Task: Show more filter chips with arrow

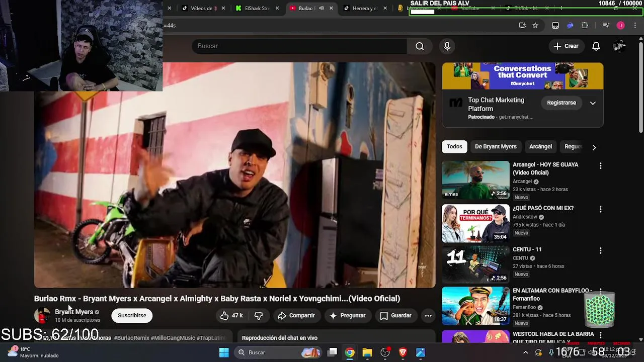Action: pyautogui.click(x=594, y=147)
